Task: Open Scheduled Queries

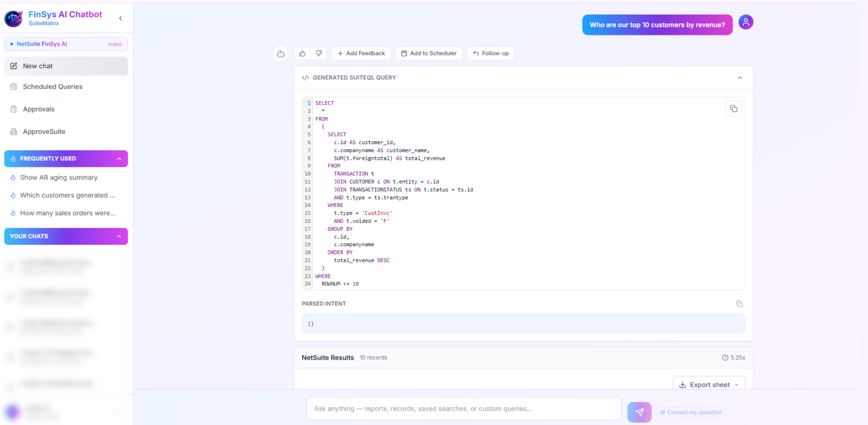Action: pyautogui.click(x=66, y=87)
